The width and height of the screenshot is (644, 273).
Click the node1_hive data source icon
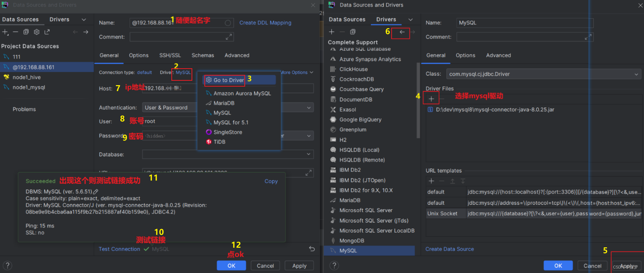click(x=6, y=77)
